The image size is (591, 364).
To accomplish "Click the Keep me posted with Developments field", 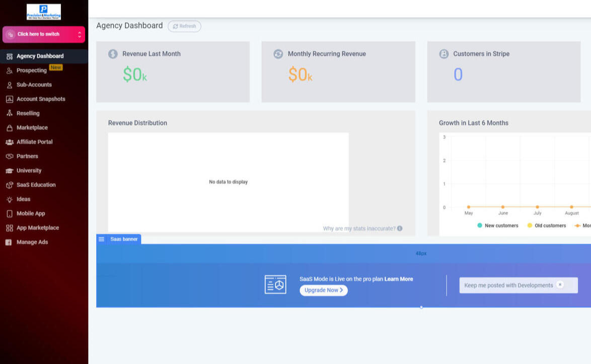I will 507,285.
